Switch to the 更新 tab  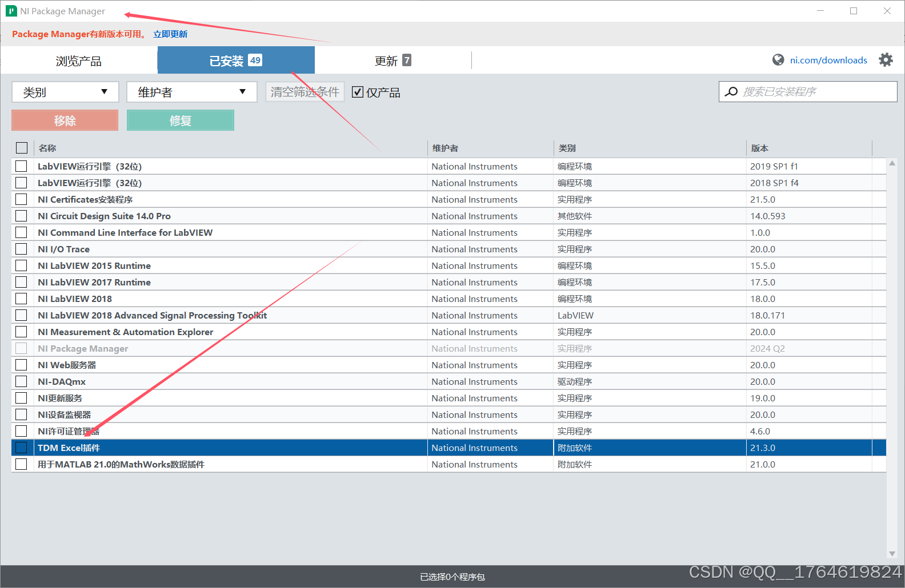coord(393,61)
